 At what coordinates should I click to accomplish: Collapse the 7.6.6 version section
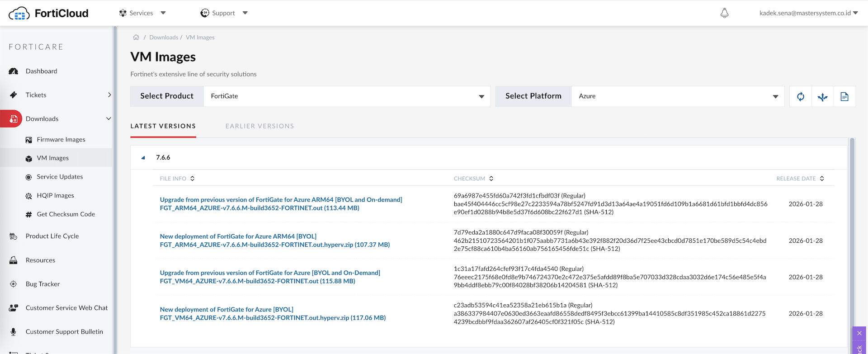[143, 158]
